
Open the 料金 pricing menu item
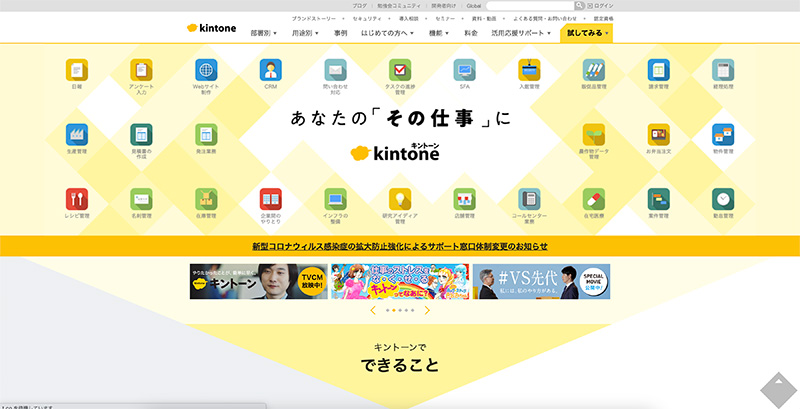click(x=471, y=33)
